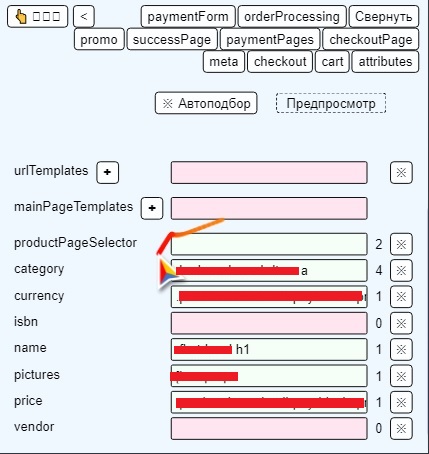Image resolution: width=429 pixels, height=454 pixels.
Task: Click the autopick icon for productPageSelector
Action: [401, 244]
